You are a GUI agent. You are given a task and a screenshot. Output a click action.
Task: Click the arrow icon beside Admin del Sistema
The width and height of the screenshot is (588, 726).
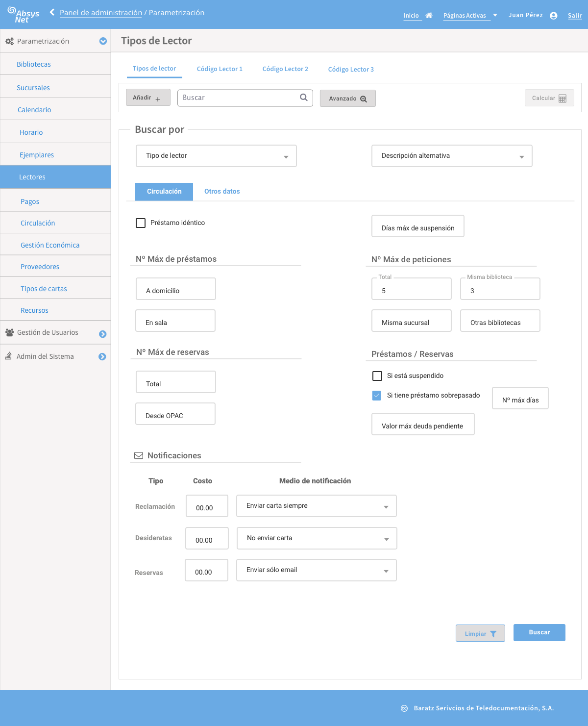[x=102, y=357]
